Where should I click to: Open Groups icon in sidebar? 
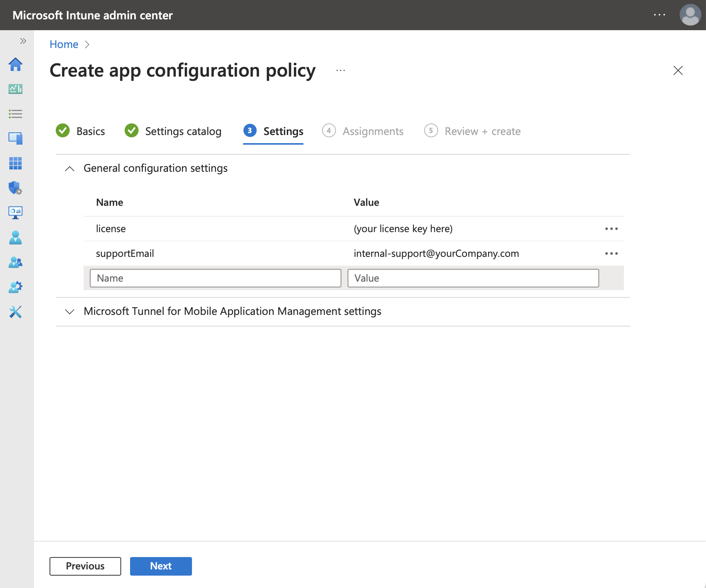coord(15,262)
